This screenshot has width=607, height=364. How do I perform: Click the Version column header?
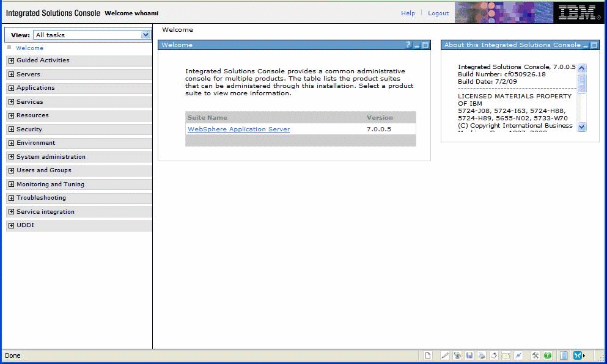(x=380, y=118)
